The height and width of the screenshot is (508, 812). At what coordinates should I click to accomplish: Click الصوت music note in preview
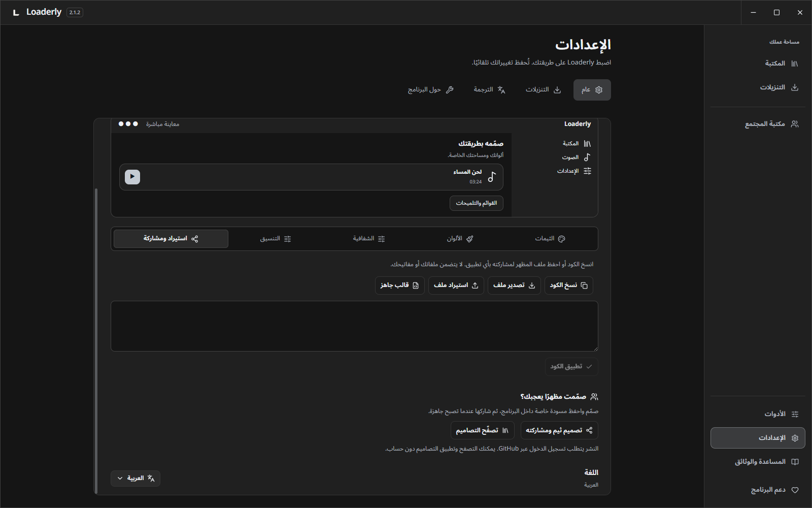pyautogui.click(x=587, y=157)
